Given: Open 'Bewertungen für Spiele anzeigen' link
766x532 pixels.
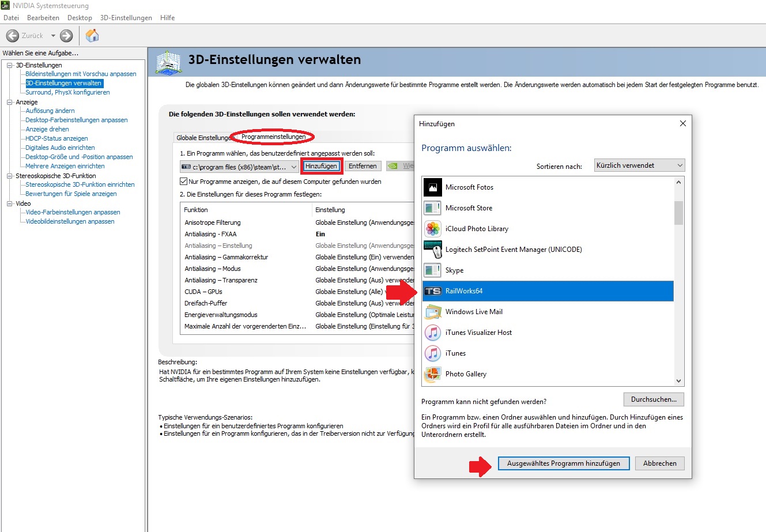Looking at the screenshot, I should point(71,194).
